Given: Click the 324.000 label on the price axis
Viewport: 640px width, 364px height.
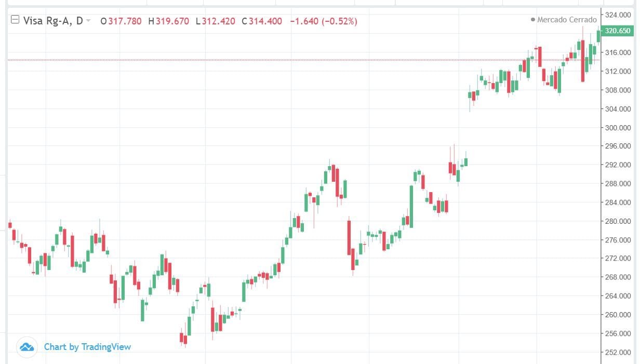Looking at the screenshot, I should click(x=618, y=15).
